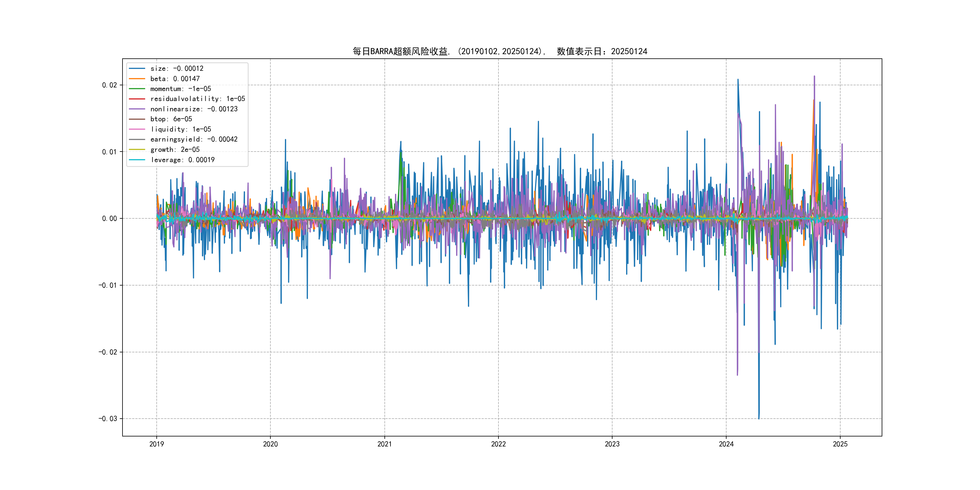Viewport: 980px width, 490px height.
Task: Select the momentum legend entry text
Action: click(x=180, y=89)
